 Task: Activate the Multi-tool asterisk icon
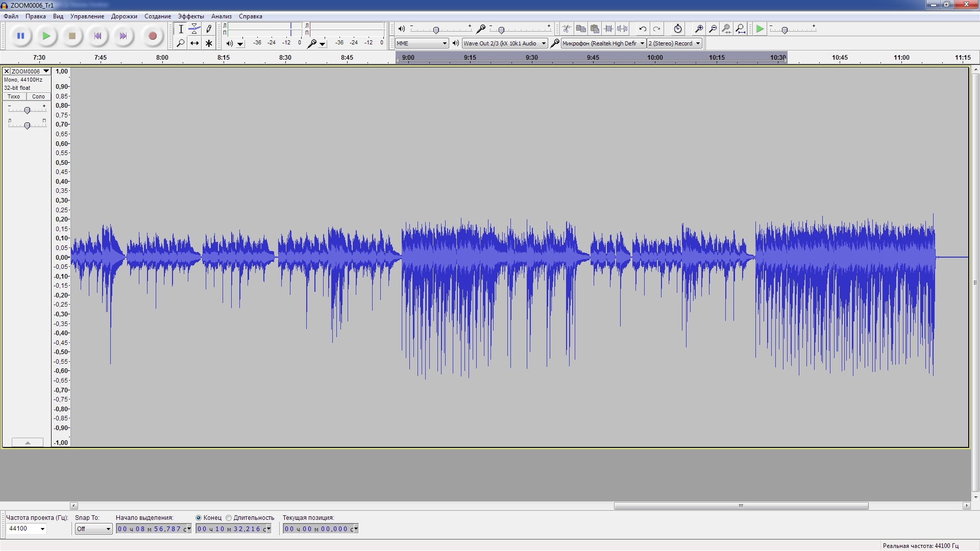coord(208,43)
